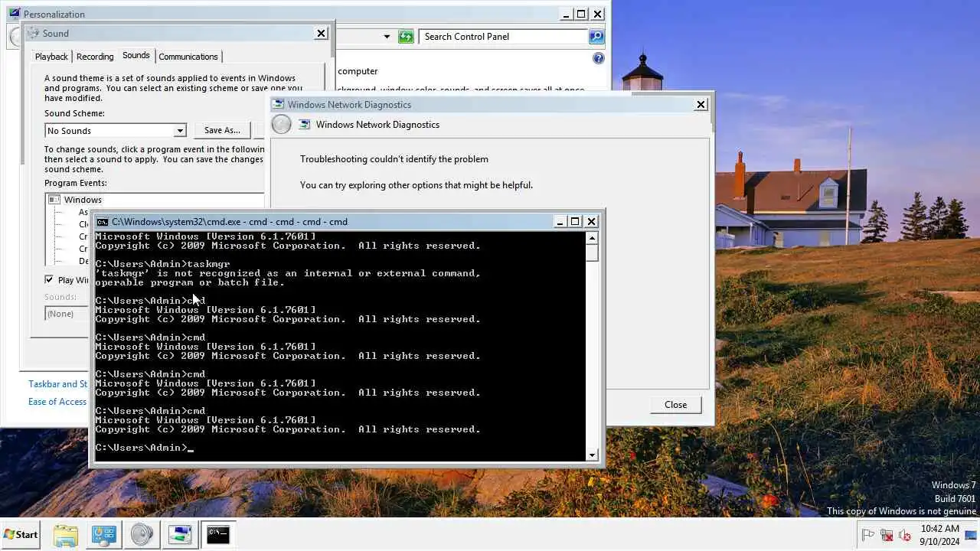Open the Start menu
The image size is (980, 551).
[21, 534]
